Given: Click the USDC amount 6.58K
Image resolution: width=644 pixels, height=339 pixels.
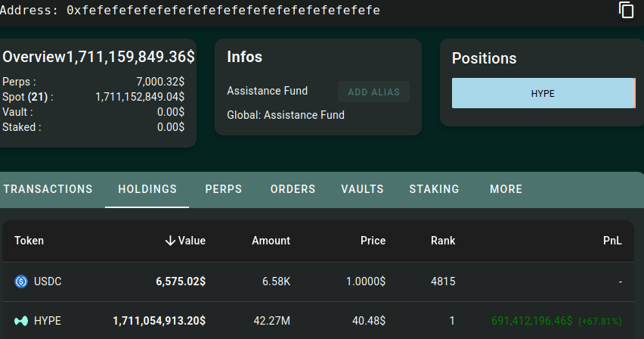Looking at the screenshot, I should click(x=277, y=281).
